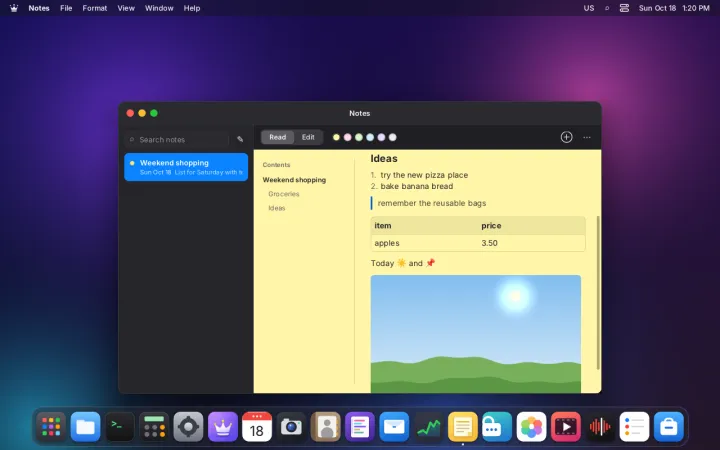Click the '3.50' table cell
This screenshot has height=450, width=720.
point(489,243)
